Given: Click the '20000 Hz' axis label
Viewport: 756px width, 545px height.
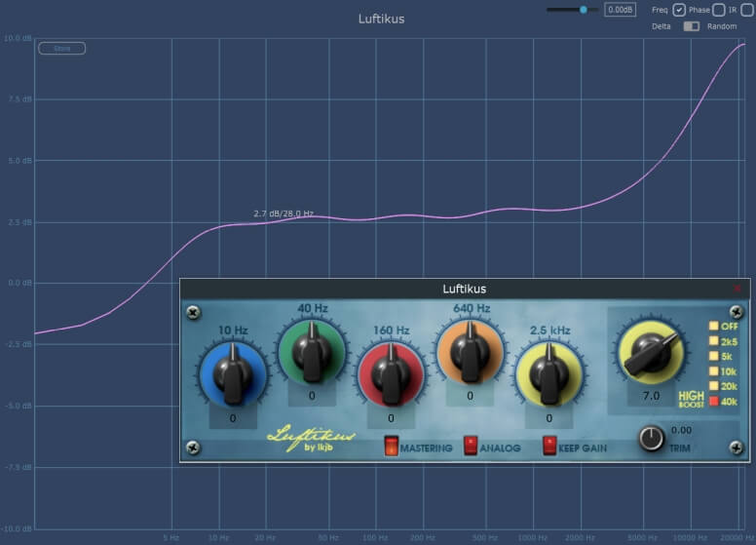Looking at the screenshot, I should pyautogui.click(x=737, y=537).
